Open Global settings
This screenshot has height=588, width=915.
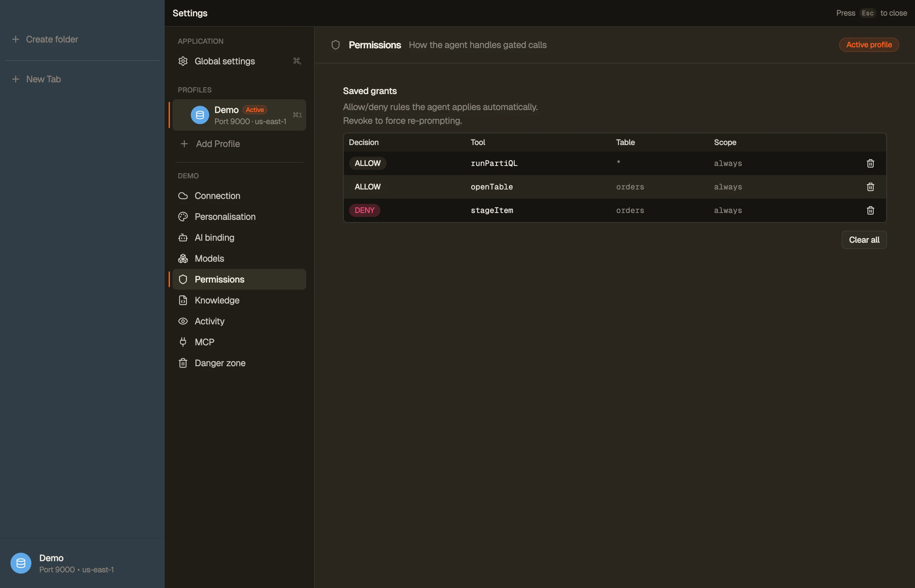coord(239,61)
